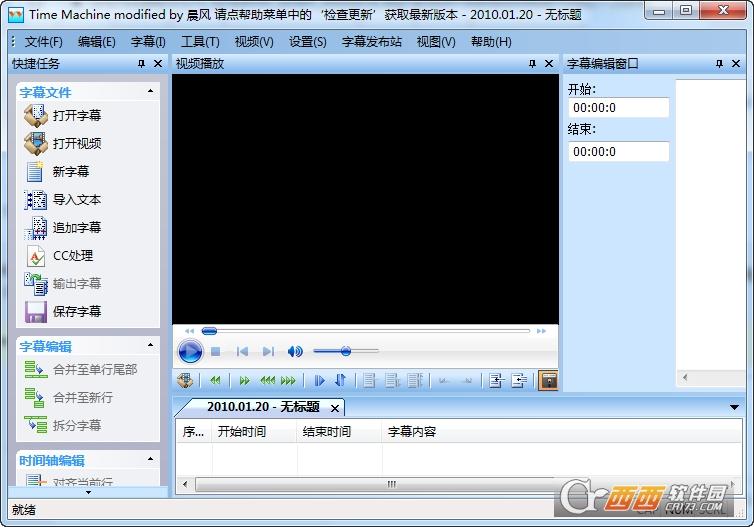The width and height of the screenshot is (754, 527).
Task: Open the 字幕发布站 menu
Action: coord(372,42)
